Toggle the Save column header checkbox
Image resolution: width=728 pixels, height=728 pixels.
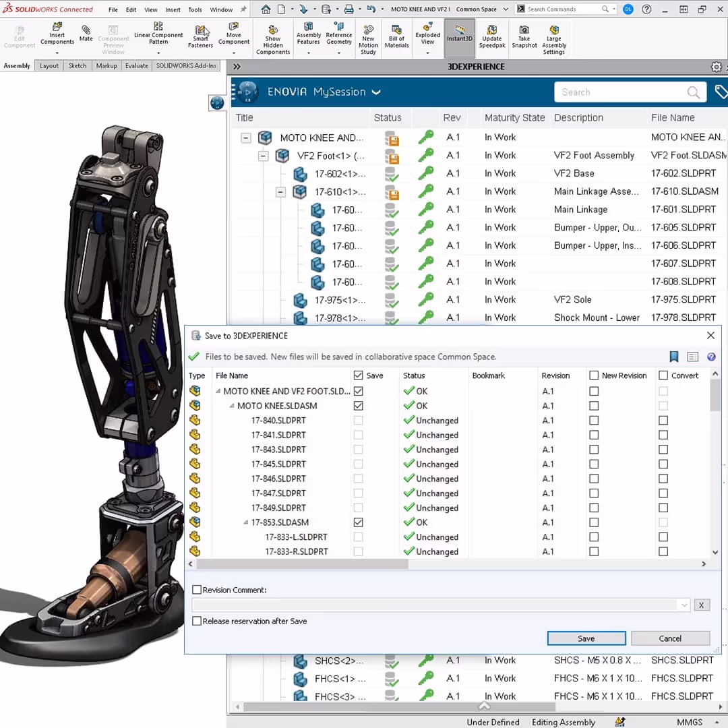[358, 375]
